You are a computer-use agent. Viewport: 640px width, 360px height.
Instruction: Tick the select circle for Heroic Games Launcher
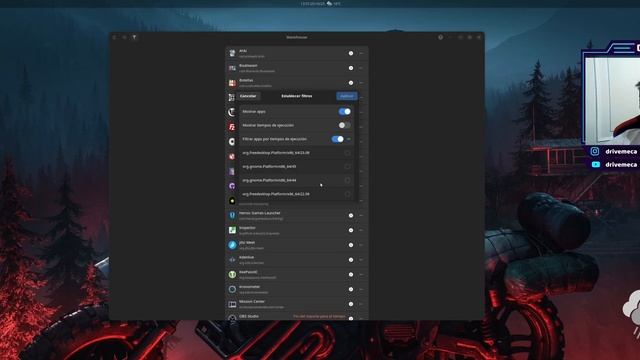tap(351, 216)
